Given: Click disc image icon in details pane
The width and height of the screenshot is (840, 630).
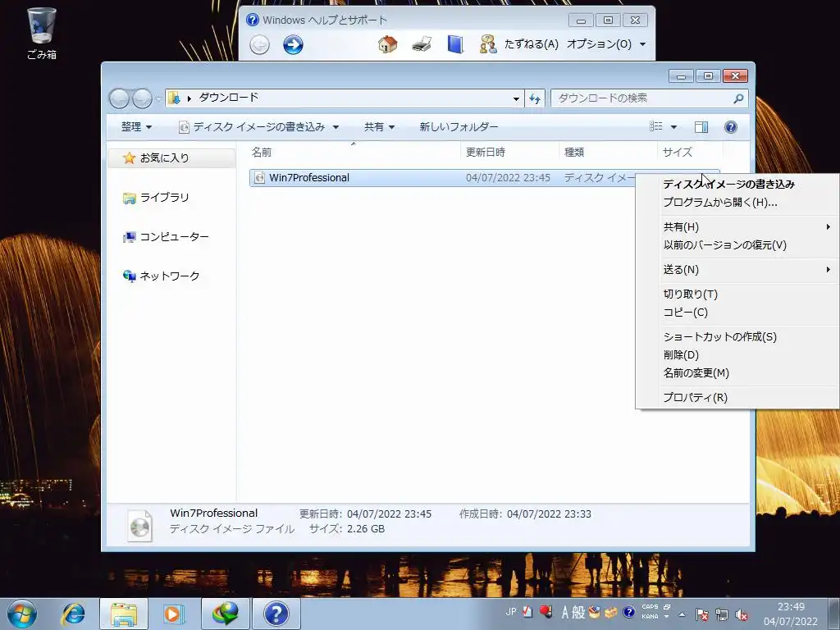Looking at the screenshot, I should [x=139, y=526].
